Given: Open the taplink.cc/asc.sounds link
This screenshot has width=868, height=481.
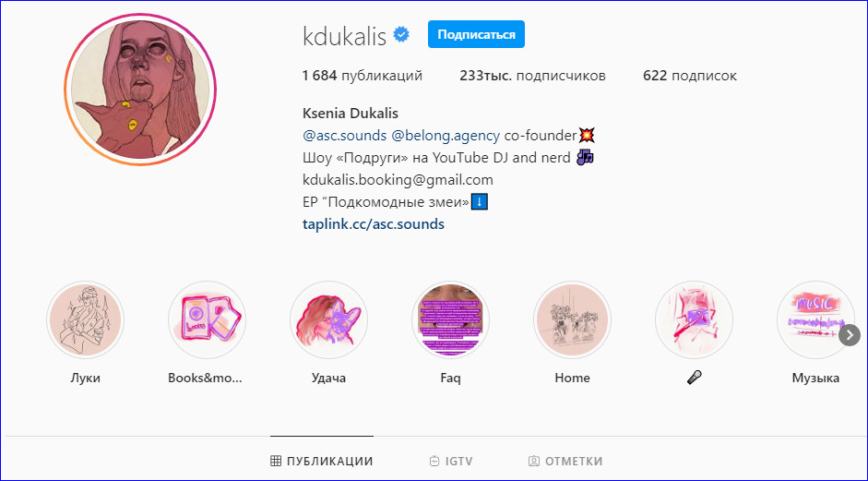Looking at the screenshot, I should [x=374, y=223].
